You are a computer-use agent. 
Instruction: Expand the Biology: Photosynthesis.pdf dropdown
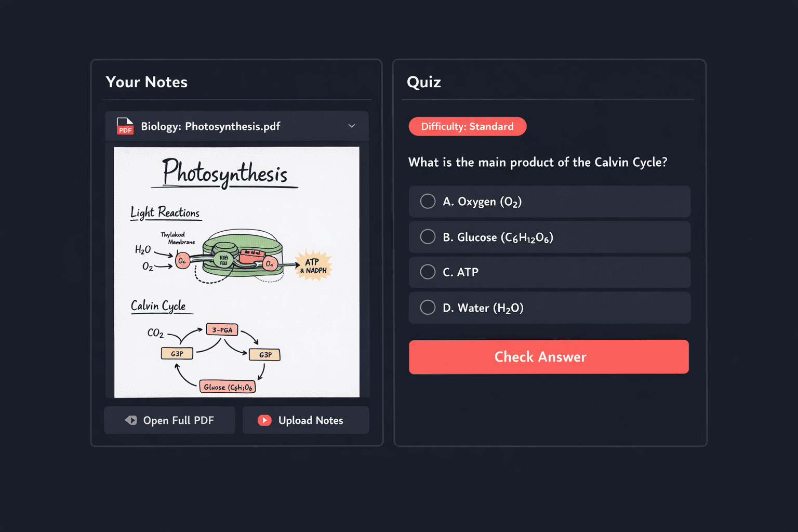tap(351, 126)
